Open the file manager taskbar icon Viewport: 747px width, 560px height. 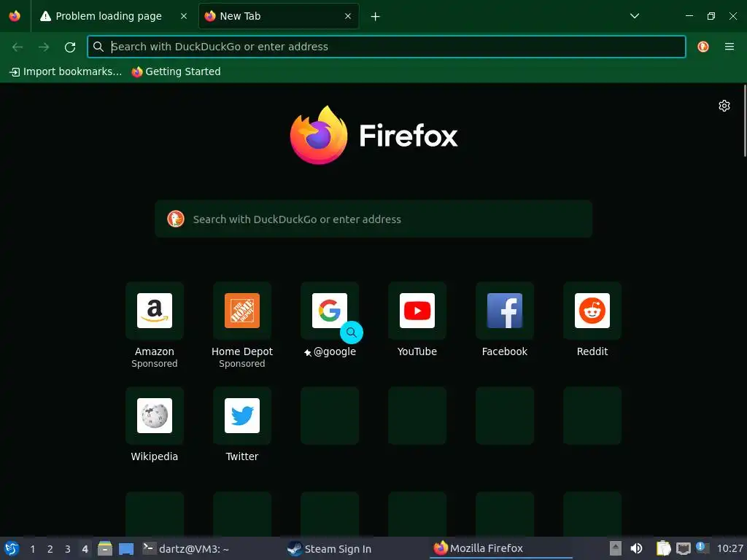(x=105, y=548)
